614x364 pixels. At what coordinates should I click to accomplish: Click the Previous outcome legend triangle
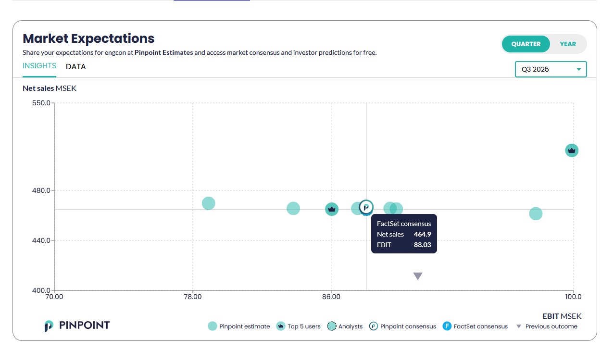(519, 326)
